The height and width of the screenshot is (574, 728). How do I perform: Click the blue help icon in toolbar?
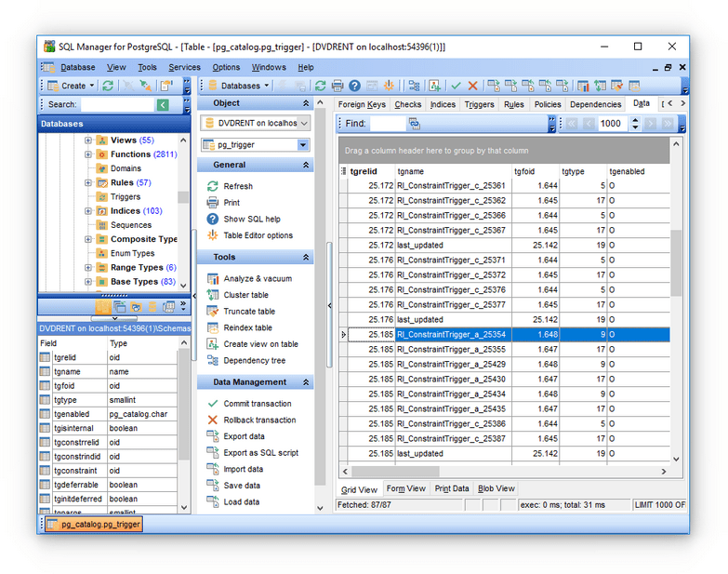coord(355,86)
